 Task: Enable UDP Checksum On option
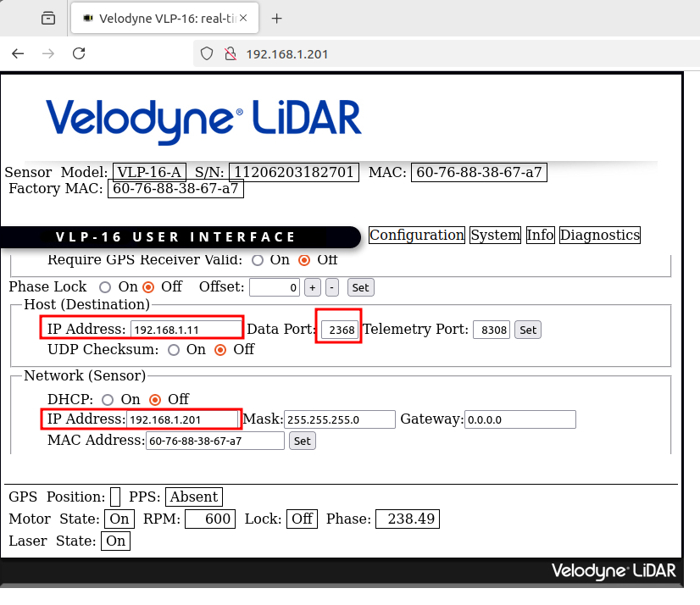coord(174,349)
